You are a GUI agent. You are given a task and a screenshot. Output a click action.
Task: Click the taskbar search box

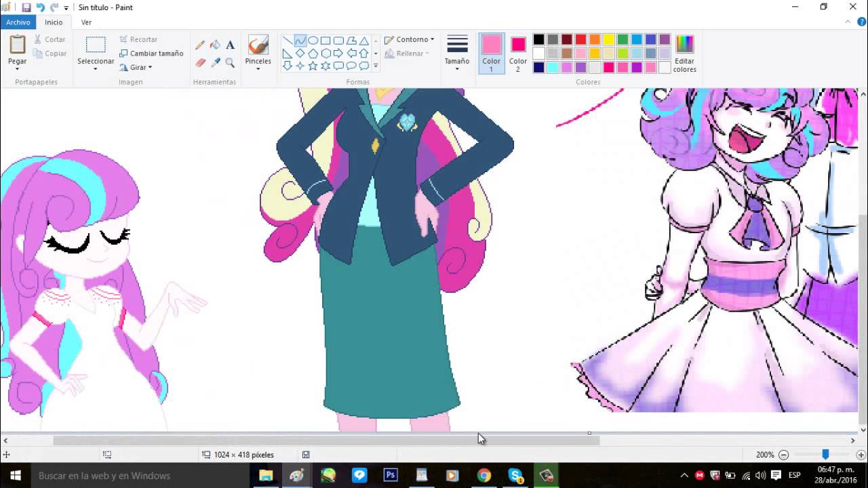coord(140,475)
